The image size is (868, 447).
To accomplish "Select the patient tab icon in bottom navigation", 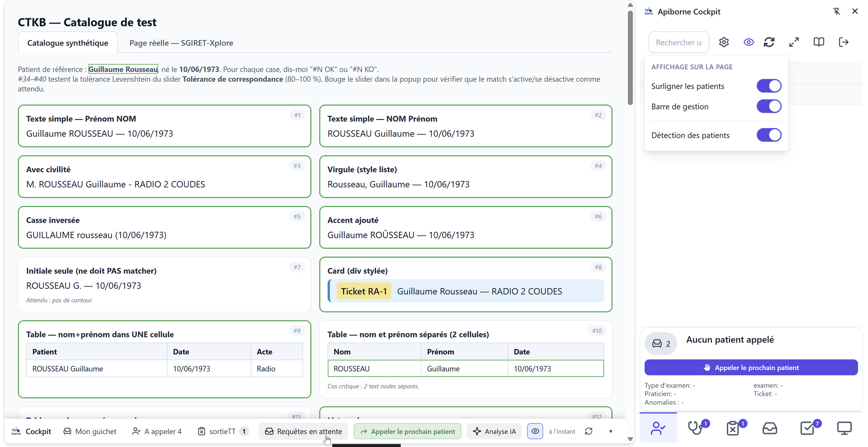I will [x=658, y=428].
